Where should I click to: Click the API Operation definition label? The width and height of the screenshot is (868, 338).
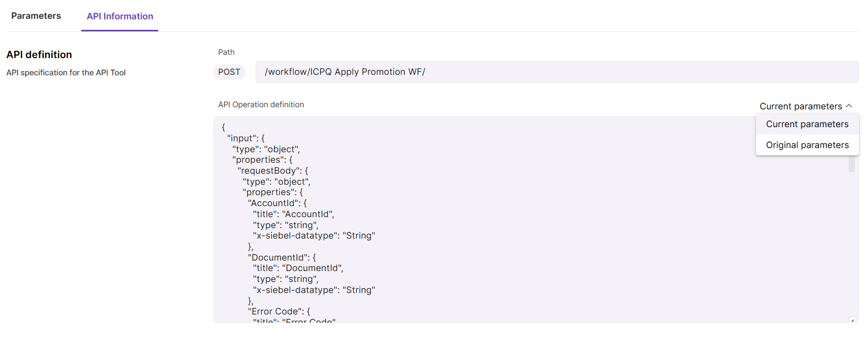click(x=261, y=105)
